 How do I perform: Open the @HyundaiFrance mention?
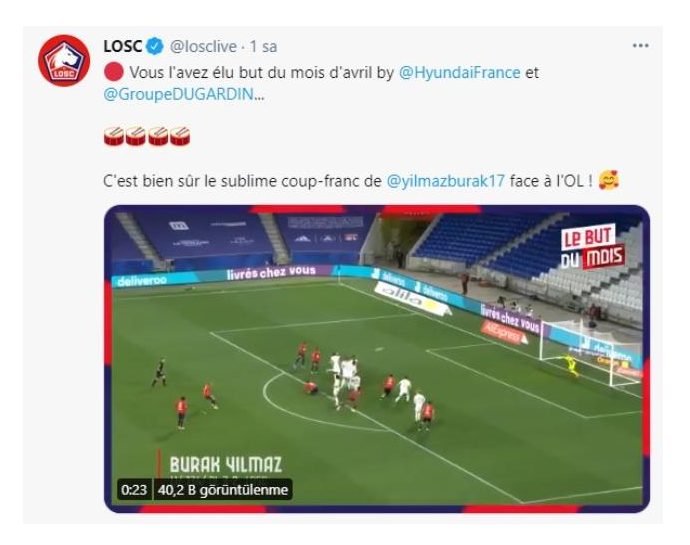tap(459, 73)
